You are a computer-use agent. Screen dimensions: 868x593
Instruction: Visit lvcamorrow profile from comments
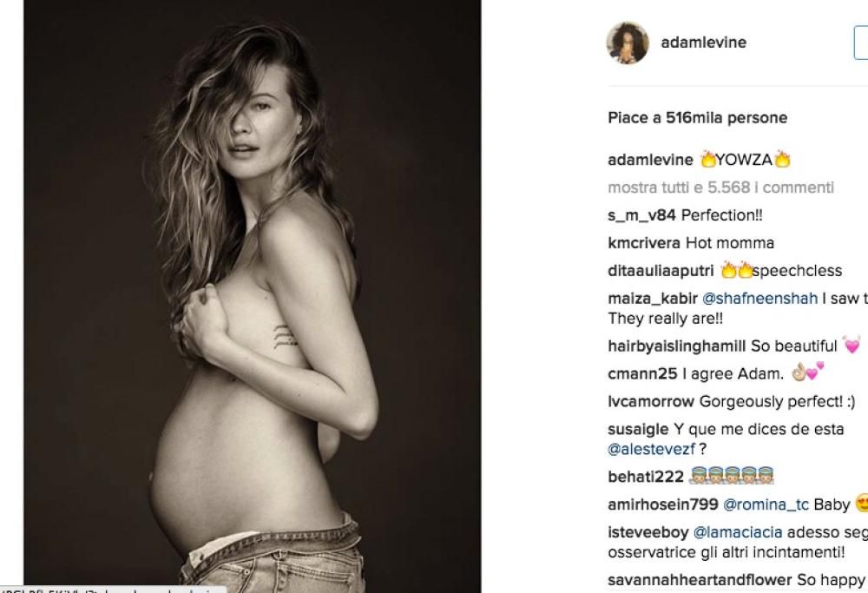pyautogui.click(x=651, y=401)
